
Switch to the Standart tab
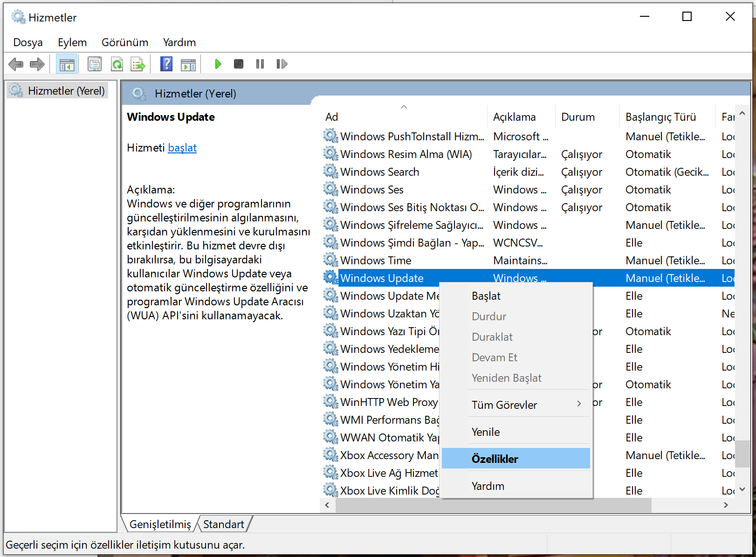(x=224, y=523)
